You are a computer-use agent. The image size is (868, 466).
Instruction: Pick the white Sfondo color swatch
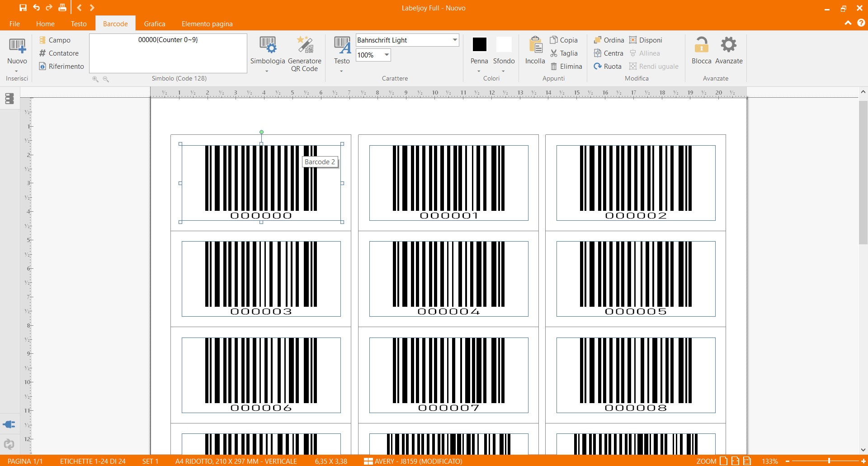pyautogui.click(x=504, y=44)
